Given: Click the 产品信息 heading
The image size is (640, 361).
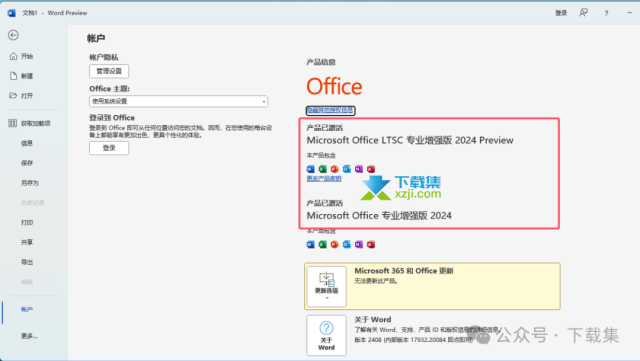Looking at the screenshot, I should pyautogui.click(x=321, y=62).
